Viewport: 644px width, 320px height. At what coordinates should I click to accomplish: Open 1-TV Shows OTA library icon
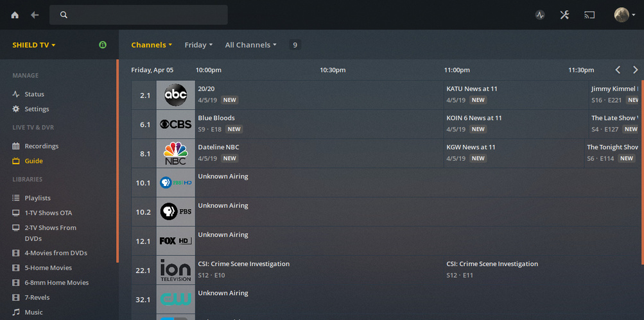pyautogui.click(x=16, y=213)
